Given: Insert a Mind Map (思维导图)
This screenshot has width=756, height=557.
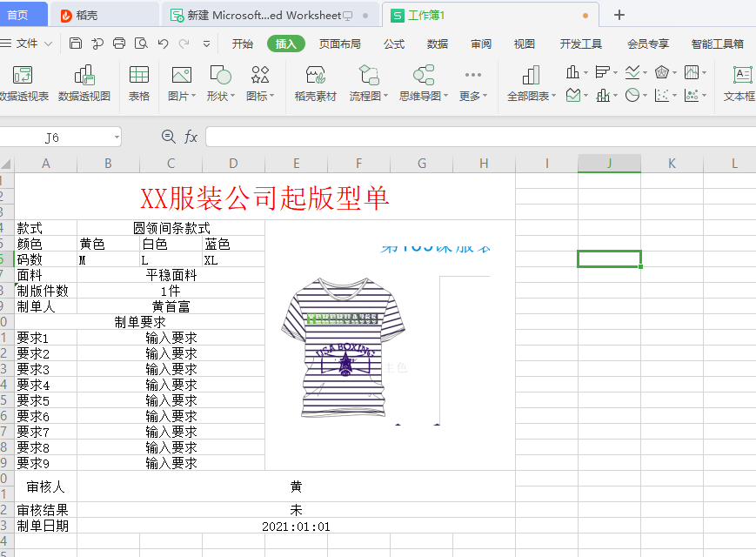Looking at the screenshot, I should click(x=424, y=84).
